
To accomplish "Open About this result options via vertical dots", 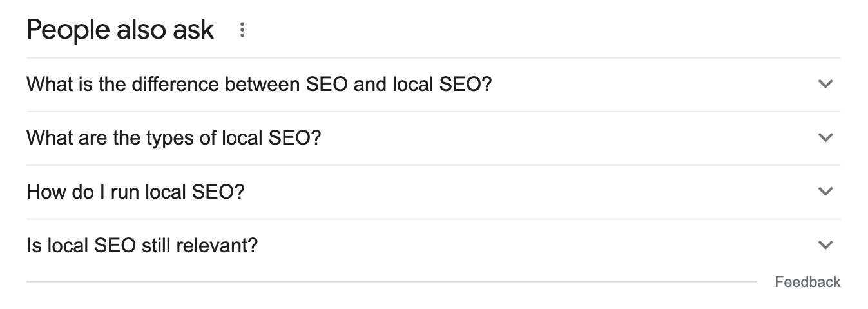I will pyautogui.click(x=242, y=30).
